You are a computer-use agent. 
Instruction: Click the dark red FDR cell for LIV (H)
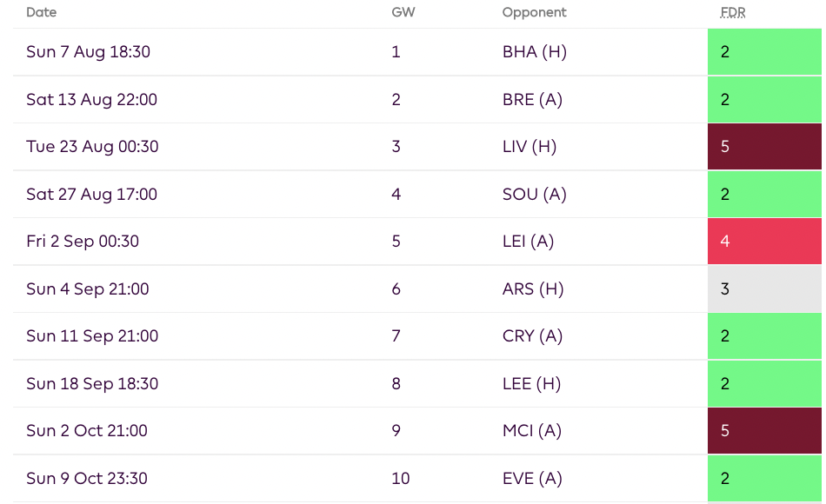click(x=763, y=147)
